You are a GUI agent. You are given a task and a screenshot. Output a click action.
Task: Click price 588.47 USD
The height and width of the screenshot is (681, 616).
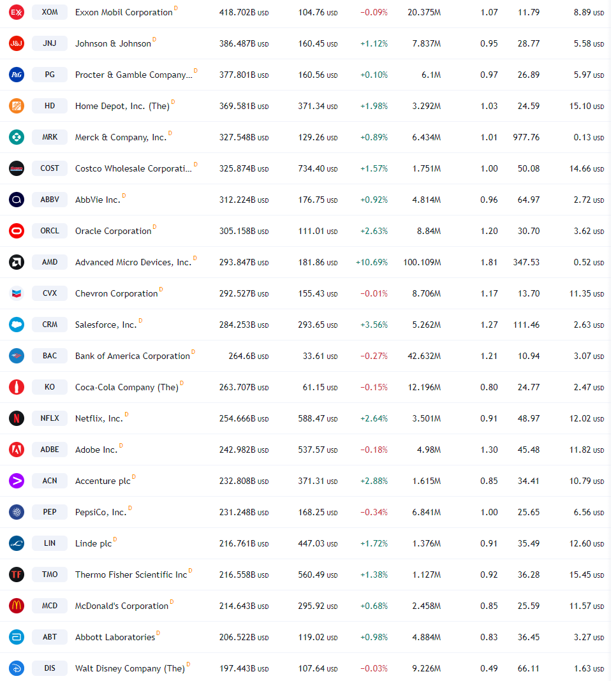click(x=318, y=419)
